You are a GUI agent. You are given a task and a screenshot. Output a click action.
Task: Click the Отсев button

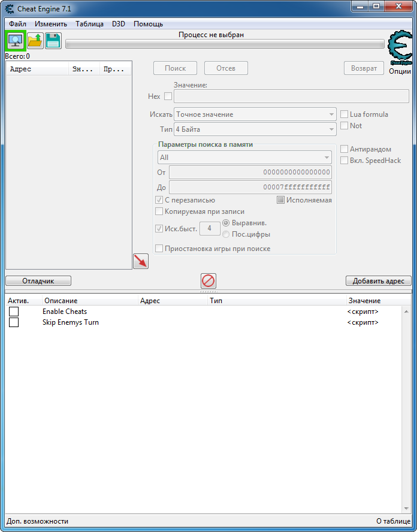coord(226,68)
